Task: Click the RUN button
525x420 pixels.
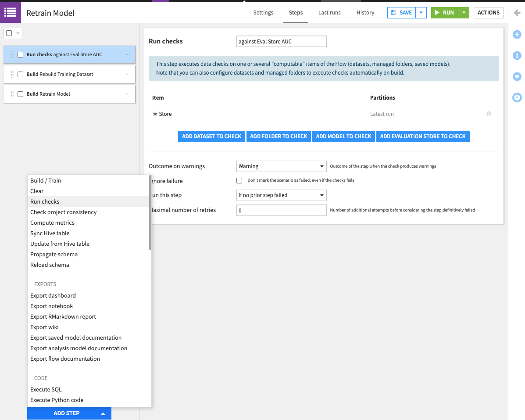Action: point(444,13)
